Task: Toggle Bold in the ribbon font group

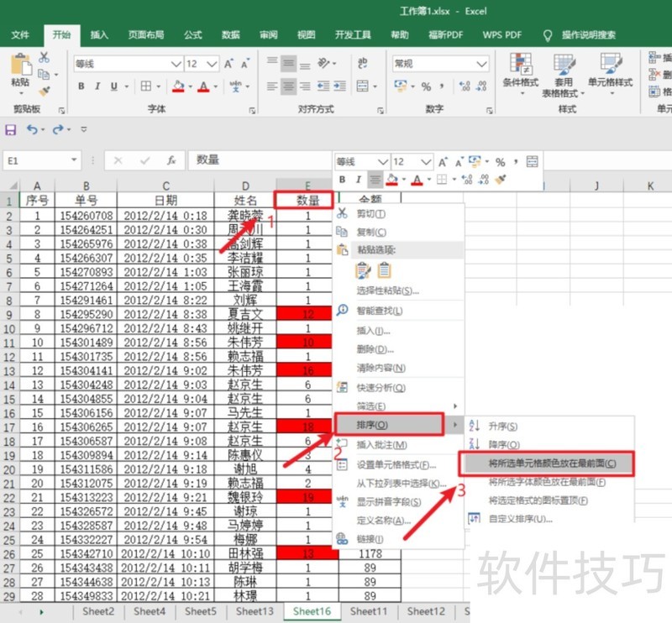Action: (x=81, y=86)
